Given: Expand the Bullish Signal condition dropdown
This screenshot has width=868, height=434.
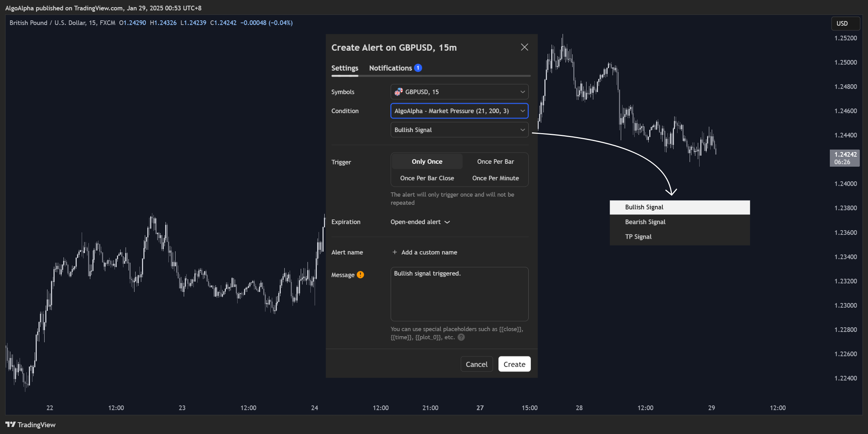Looking at the screenshot, I should click(x=460, y=130).
